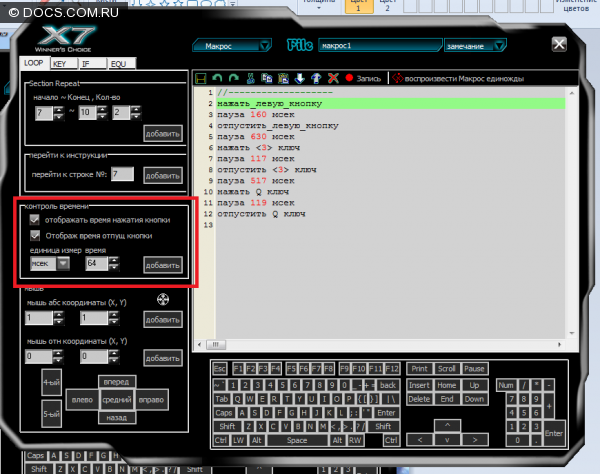600x474 pixels.
Task: Click stepper of мышь абс X coordinate
Action: point(58,318)
